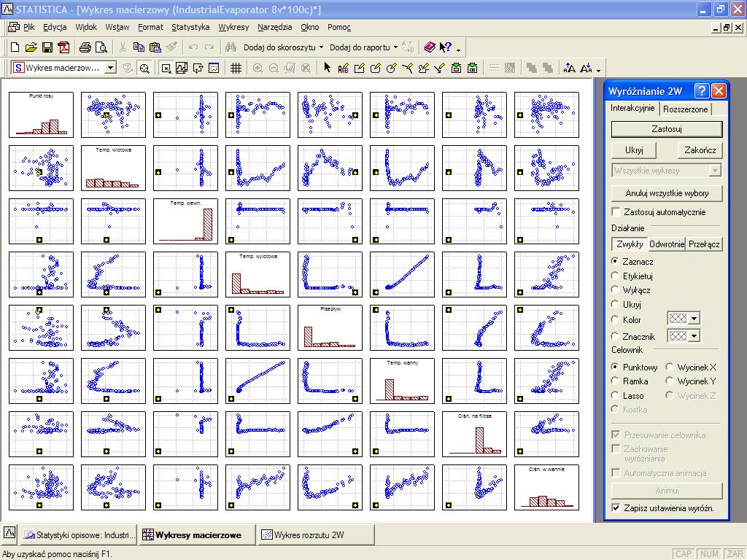
Task: Increase font size with the enlarge-A icon
Action: pyautogui.click(x=569, y=68)
